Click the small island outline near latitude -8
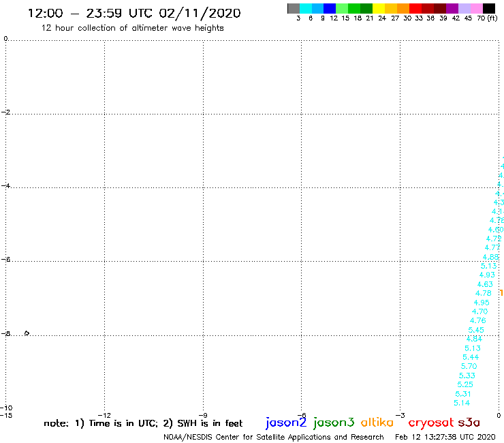Image resolution: width=504 pixels, height=443 pixels. 27,333
